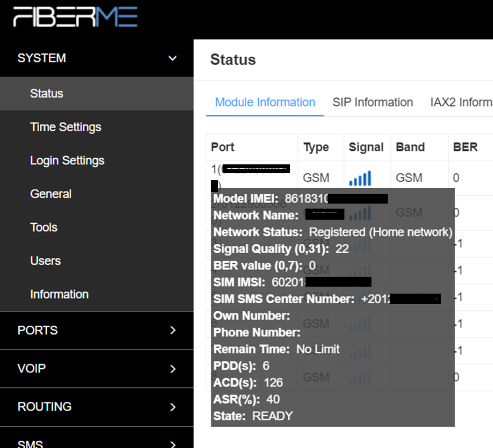This screenshot has height=448, width=493.
Task: Click port 1 signal strength bars
Action: click(360, 178)
